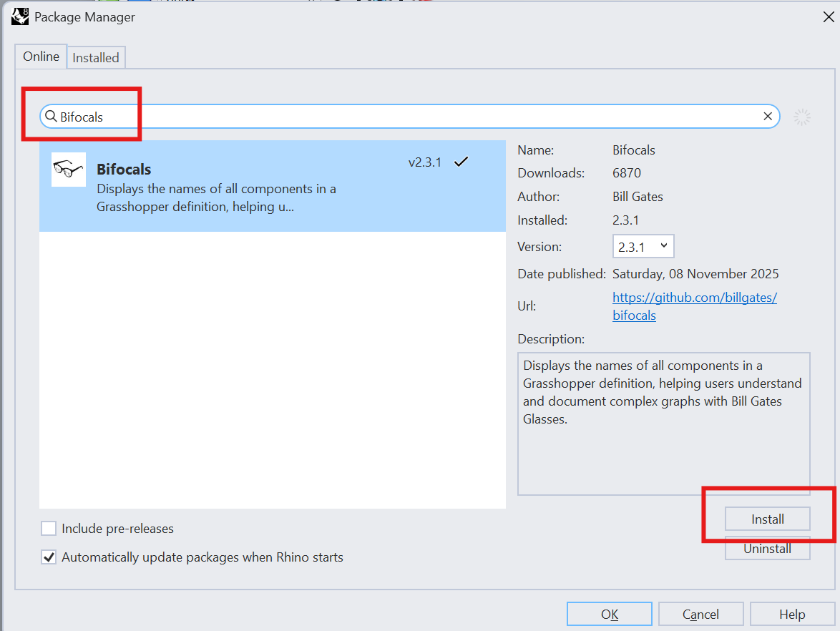Select the Bifocals package title in results
Screen dimensions: 840x631
124,170
